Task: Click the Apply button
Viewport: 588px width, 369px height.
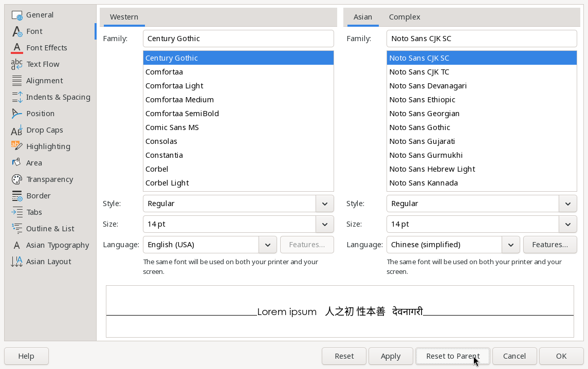Action: click(391, 356)
